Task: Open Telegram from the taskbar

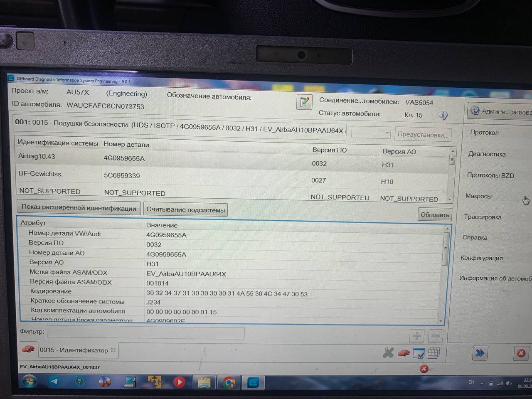Action: [54, 381]
